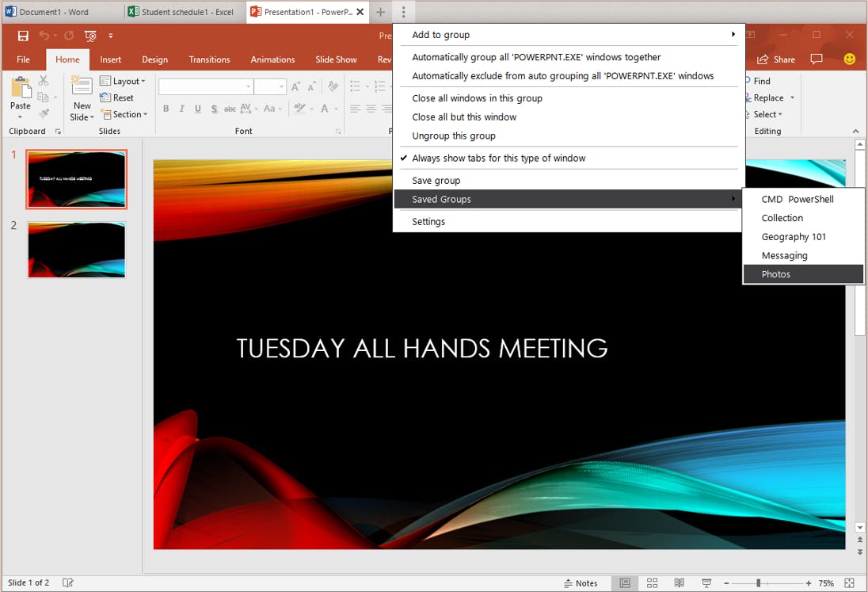The height and width of the screenshot is (592, 868).
Task: Click the zoom slider handle
Action: click(759, 583)
